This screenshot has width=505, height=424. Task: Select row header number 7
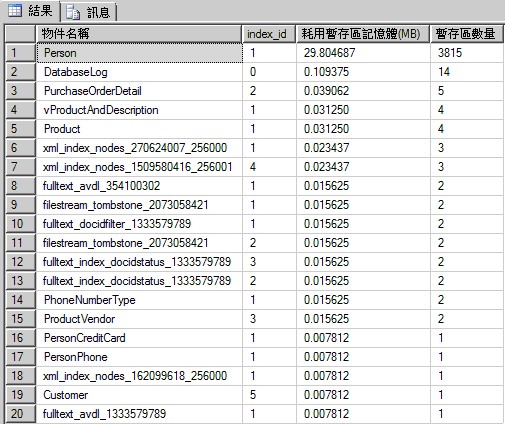(x=20, y=167)
